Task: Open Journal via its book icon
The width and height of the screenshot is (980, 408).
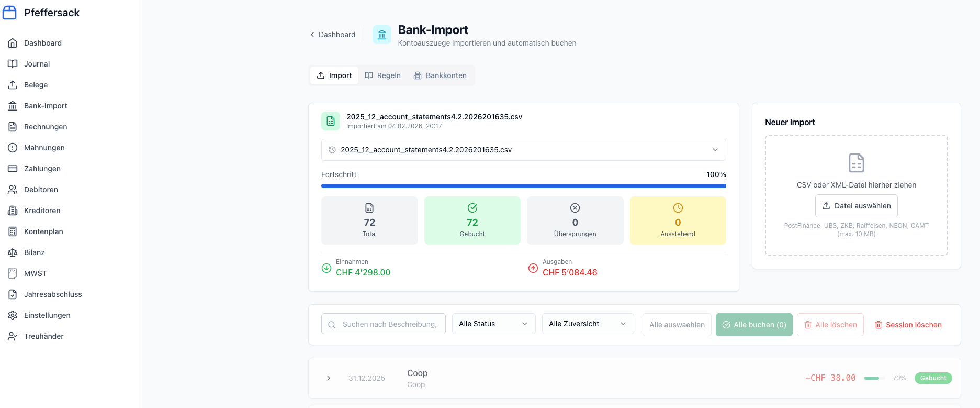Action: (x=13, y=64)
